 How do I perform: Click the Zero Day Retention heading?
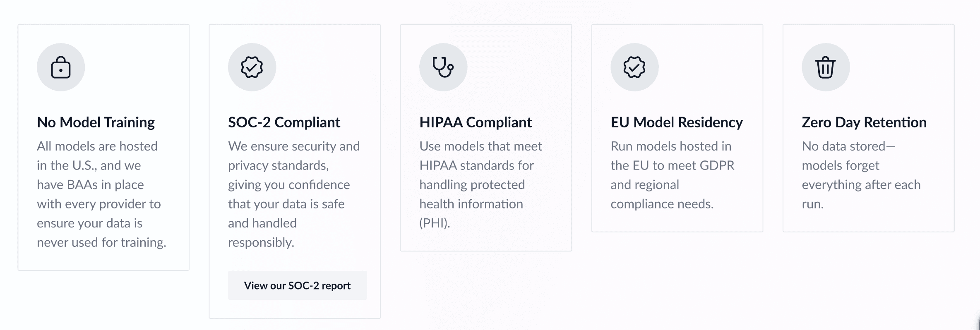tap(864, 122)
